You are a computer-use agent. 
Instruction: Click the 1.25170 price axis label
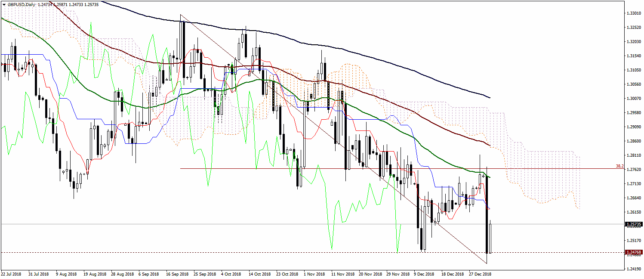pyautogui.click(x=634, y=241)
